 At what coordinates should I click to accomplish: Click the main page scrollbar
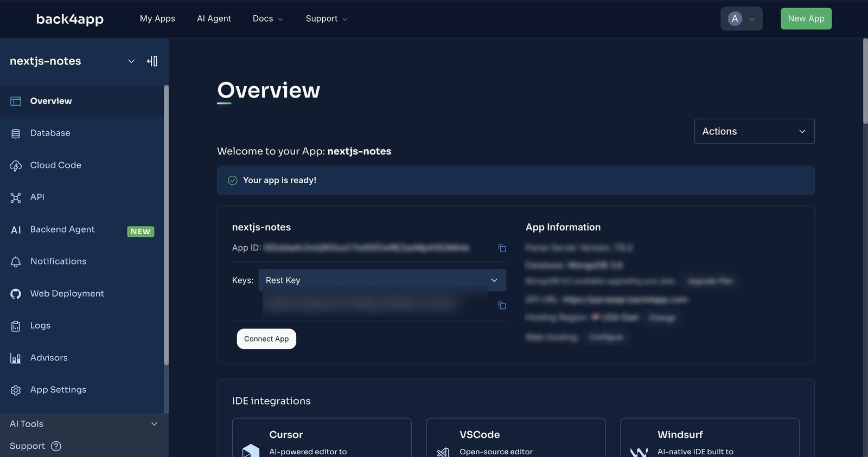coord(865,81)
